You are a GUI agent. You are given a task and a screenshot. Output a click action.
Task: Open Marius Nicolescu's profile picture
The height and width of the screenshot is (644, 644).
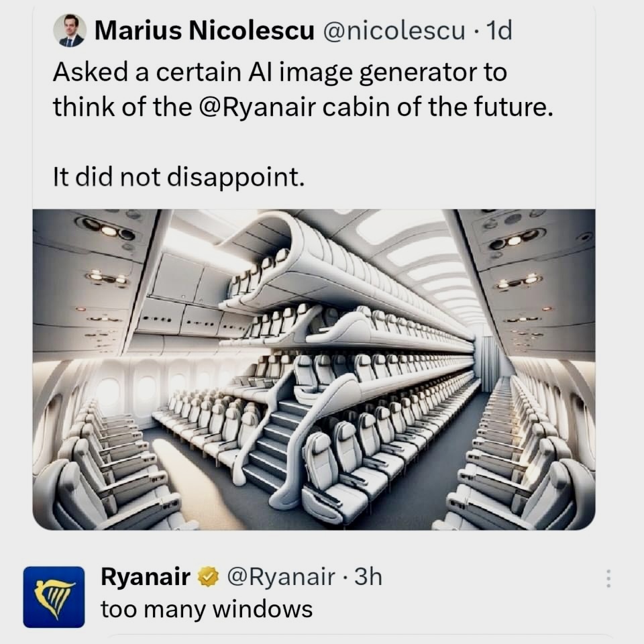pos(69,30)
